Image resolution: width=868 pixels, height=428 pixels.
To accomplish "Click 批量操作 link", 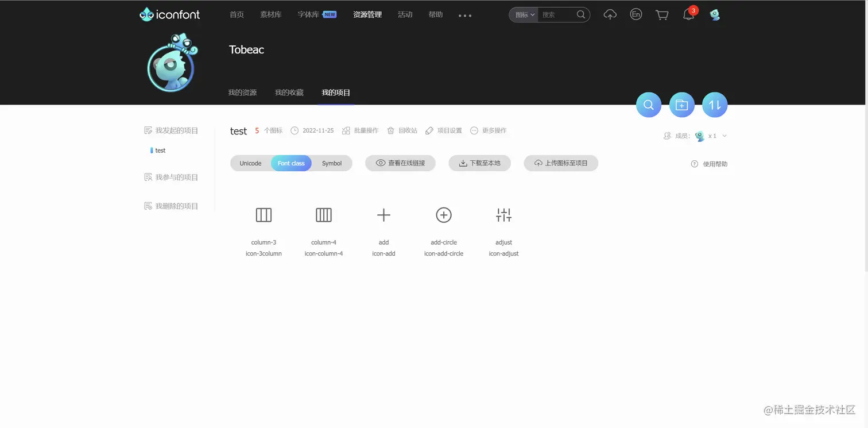I will pyautogui.click(x=361, y=131).
